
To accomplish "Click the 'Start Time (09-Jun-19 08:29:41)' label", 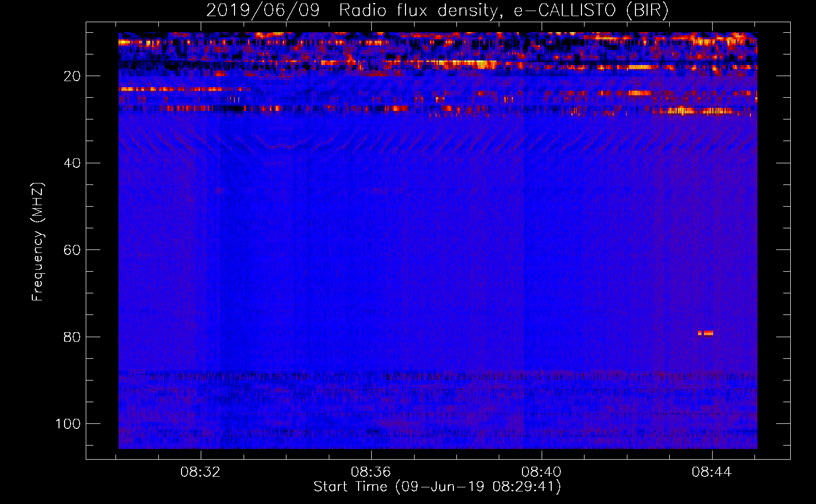I will [x=437, y=487].
